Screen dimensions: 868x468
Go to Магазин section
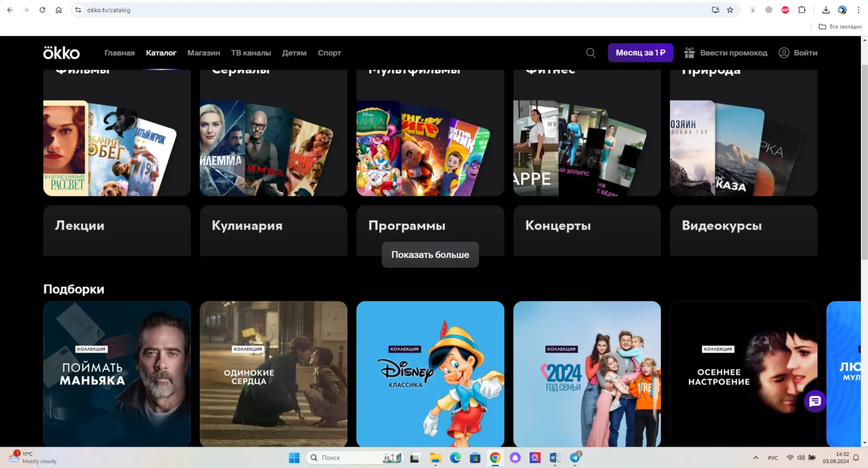coord(203,53)
